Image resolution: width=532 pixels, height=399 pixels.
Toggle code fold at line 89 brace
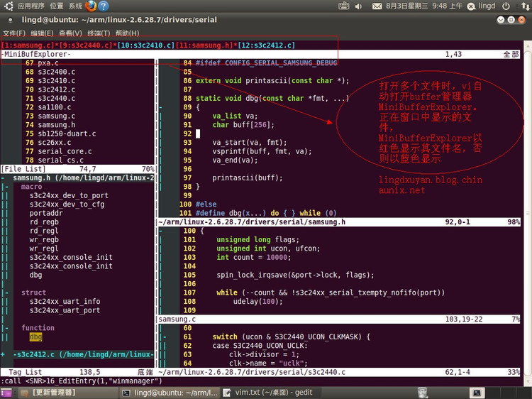(x=161, y=107)
